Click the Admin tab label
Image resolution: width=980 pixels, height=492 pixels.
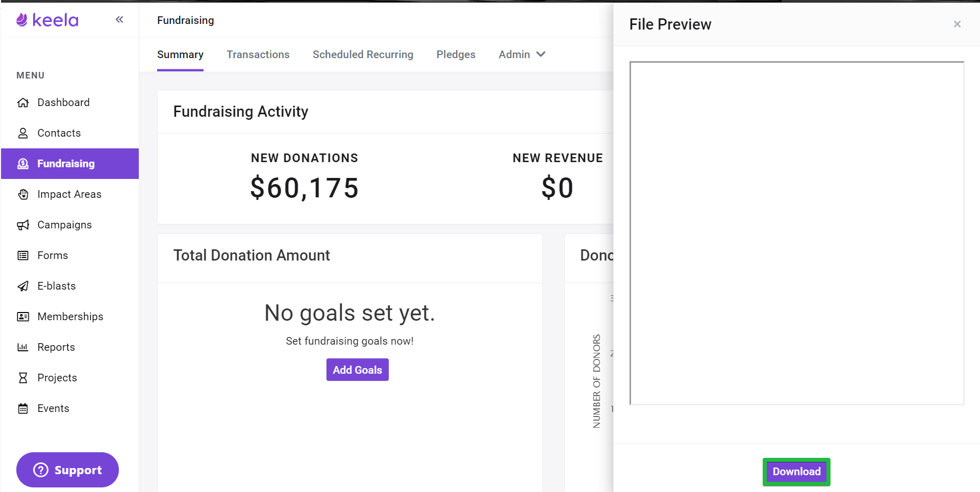514,55
